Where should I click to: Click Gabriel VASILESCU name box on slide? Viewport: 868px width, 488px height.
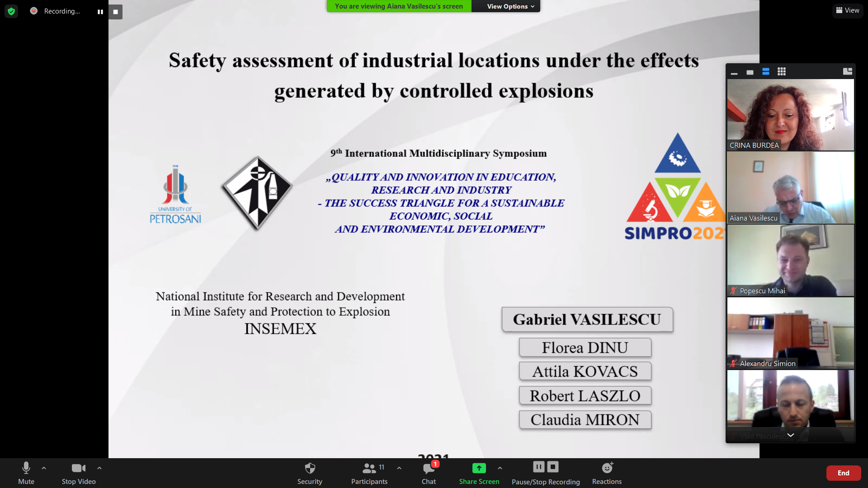coord(587,319)
